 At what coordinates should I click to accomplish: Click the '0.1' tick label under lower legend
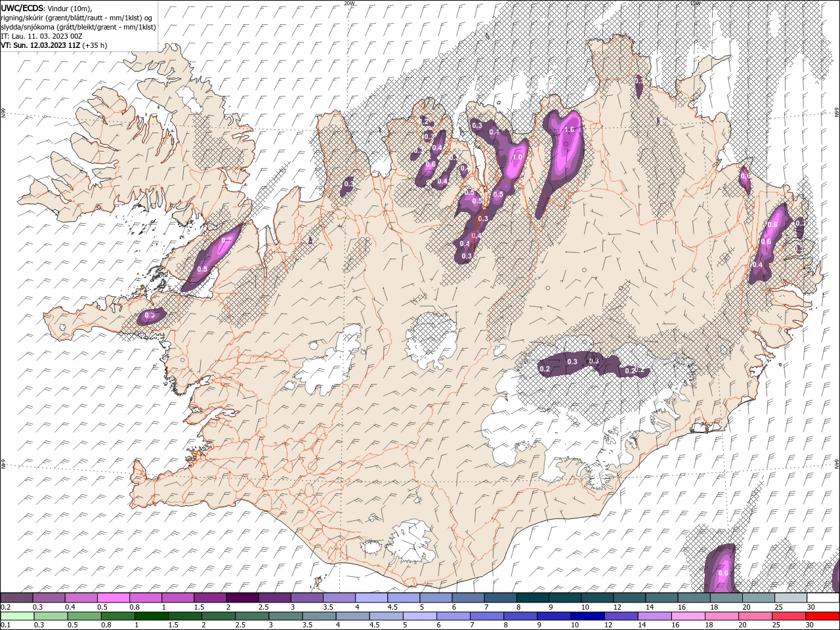pyautogui.click(x=5, y=625)
